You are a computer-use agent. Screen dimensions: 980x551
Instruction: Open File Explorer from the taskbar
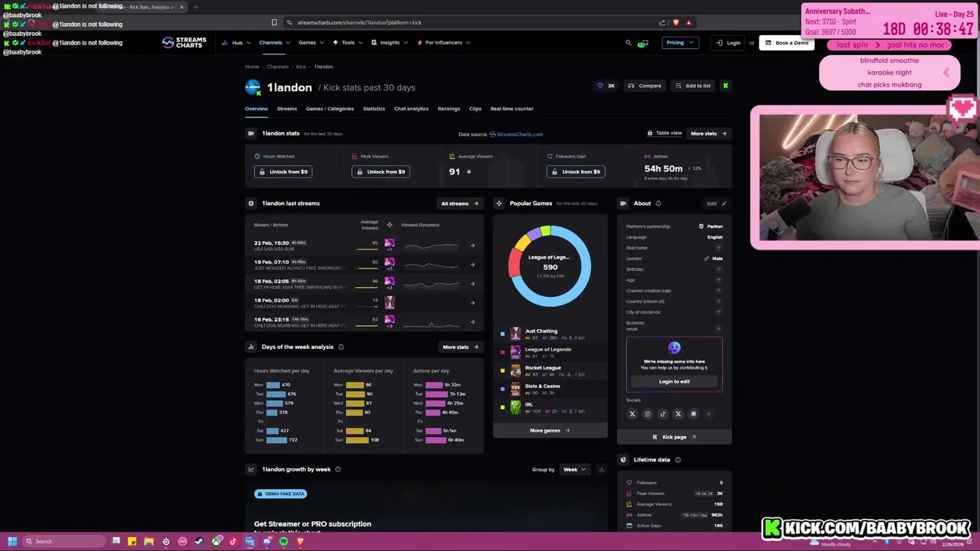[149, 541]
